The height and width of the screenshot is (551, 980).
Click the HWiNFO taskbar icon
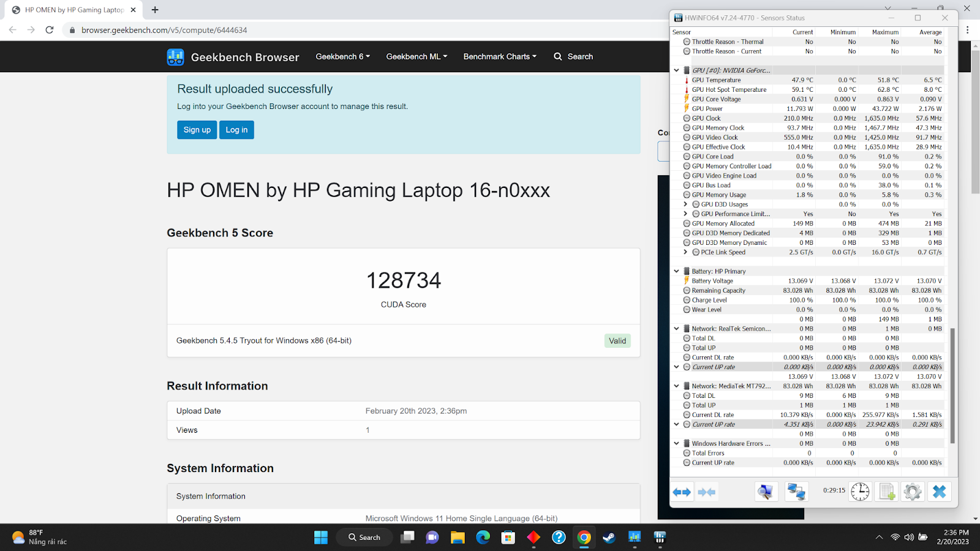click(660, 538)
